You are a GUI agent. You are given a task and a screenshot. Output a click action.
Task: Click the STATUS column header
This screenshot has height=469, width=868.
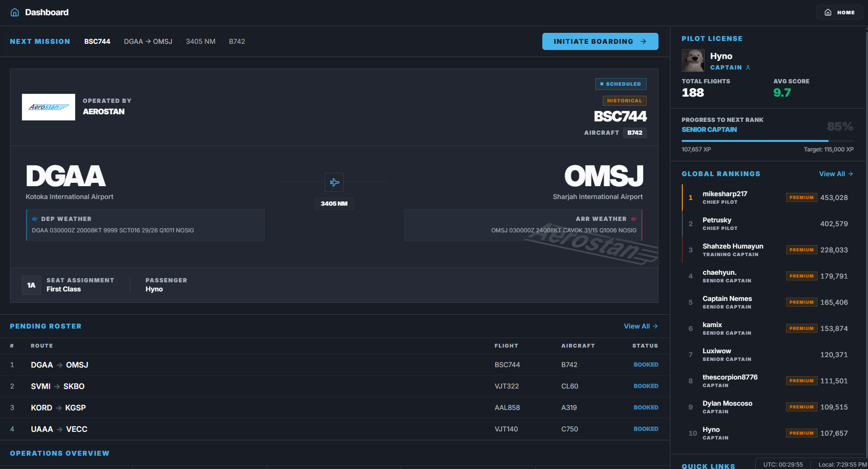click(x=645, y=346)
